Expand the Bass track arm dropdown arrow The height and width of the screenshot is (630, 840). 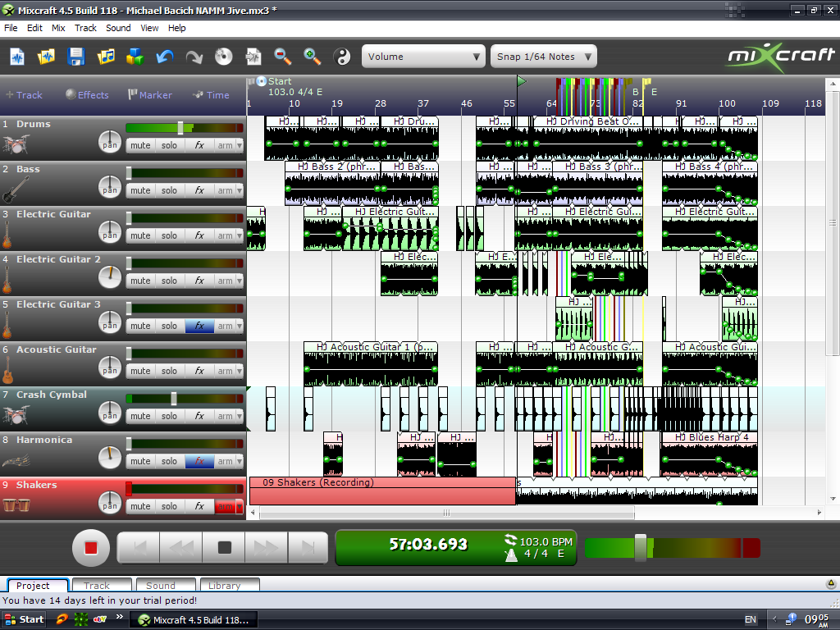[240, 190]
